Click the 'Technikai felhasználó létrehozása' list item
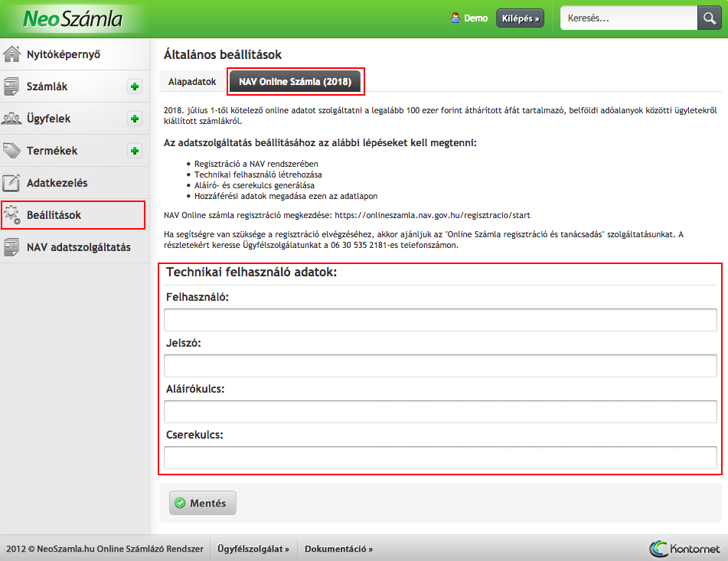This screenshot has height=561, width=728. click(x=258, y=174)
